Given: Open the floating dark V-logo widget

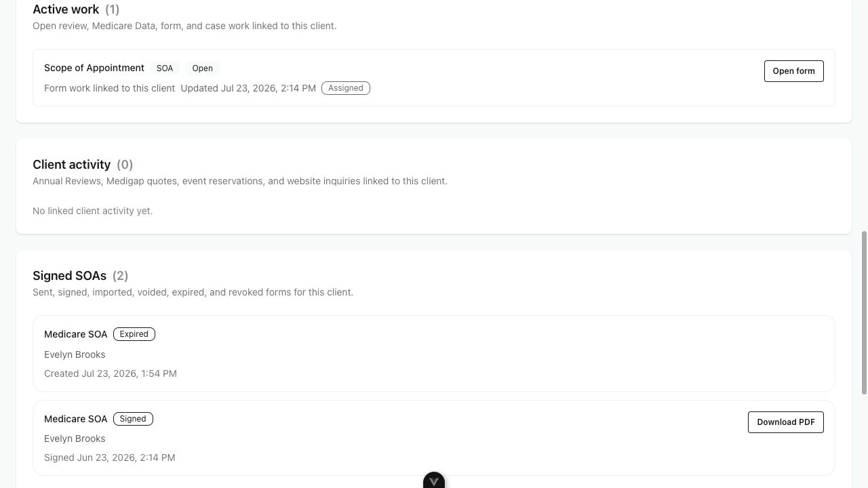Looking at the screenshot, I should click(x=434, y=481).
